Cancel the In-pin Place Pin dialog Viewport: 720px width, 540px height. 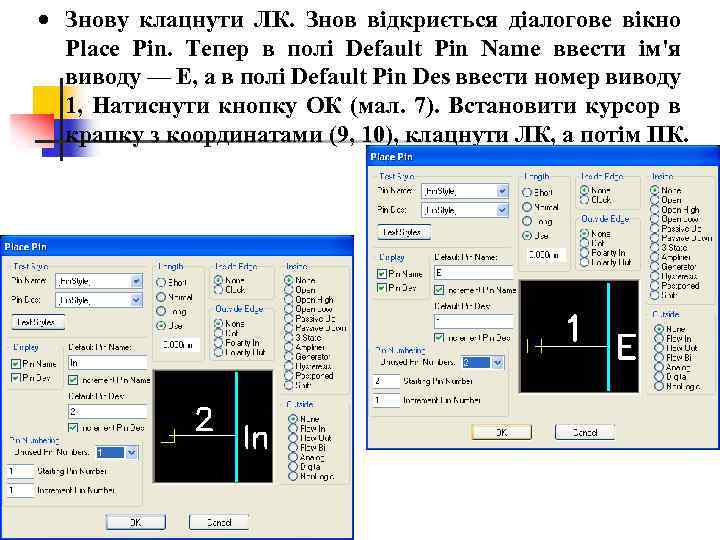click(x=219, y=522)
